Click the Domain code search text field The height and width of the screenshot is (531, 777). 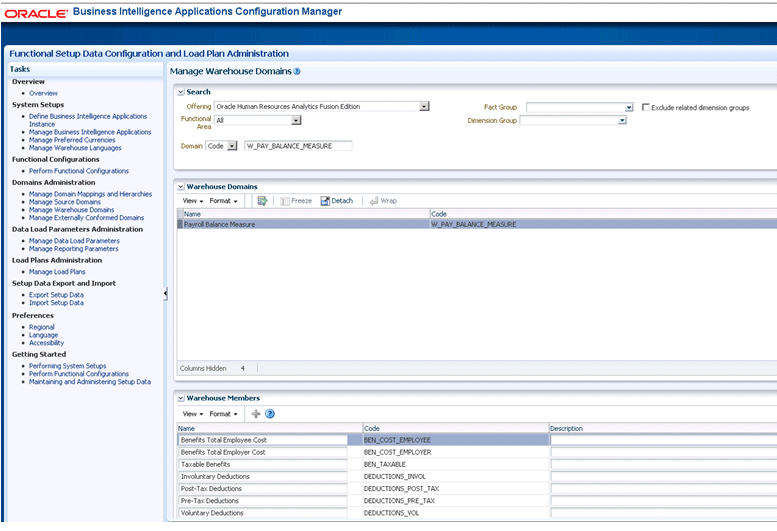coord(298,146)
